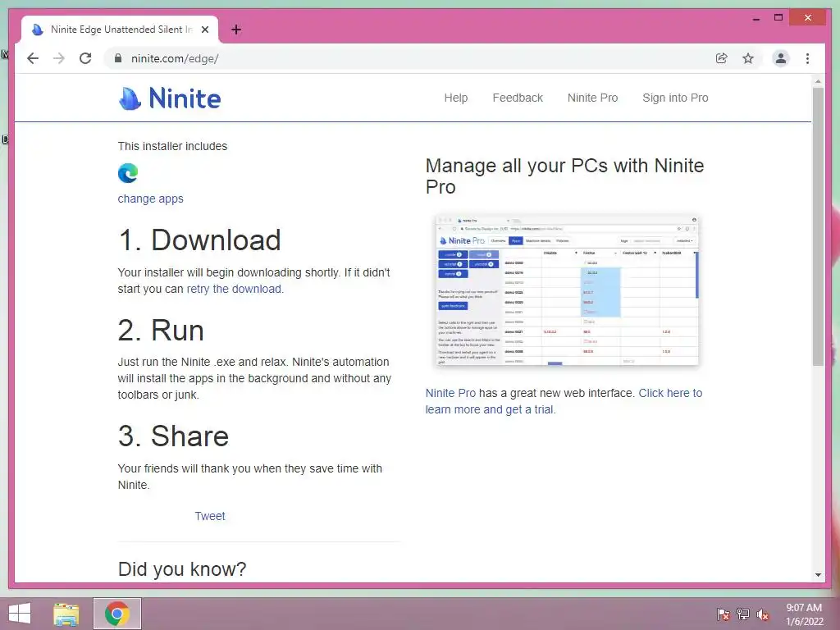This screenshot has height=630, width=840.
Task: Click the '1. Download' heading
Action: click(x=199, y=240)
